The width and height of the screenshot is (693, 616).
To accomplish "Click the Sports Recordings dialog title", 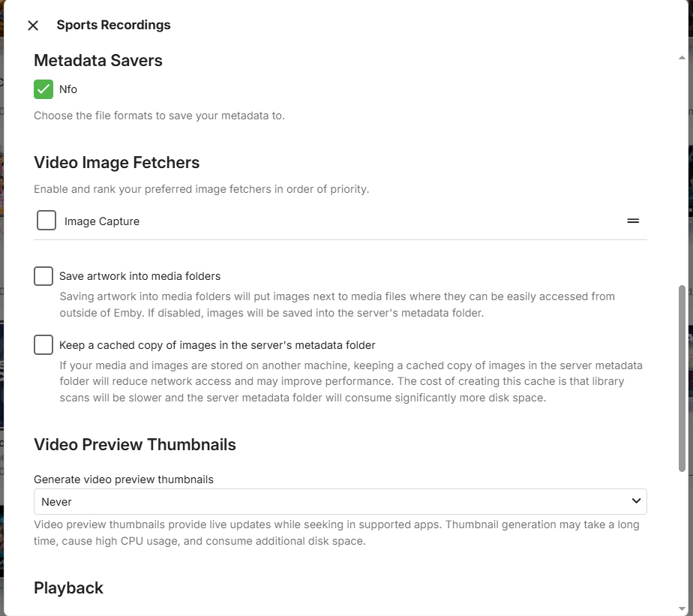I will point(113,26).
